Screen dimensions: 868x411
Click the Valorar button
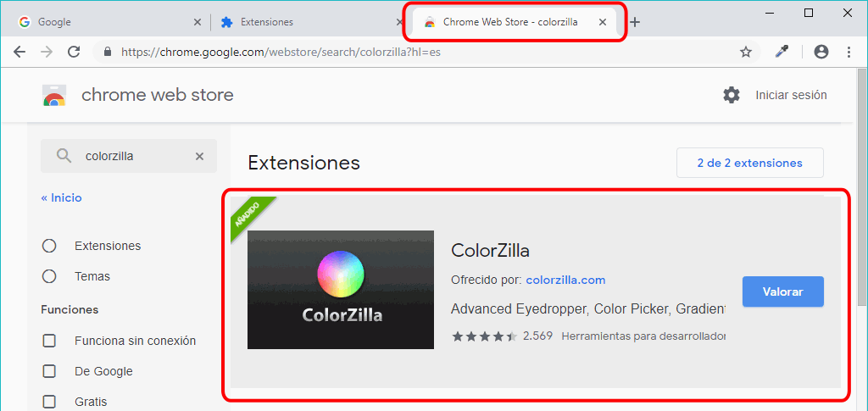(x=782, y=292)
